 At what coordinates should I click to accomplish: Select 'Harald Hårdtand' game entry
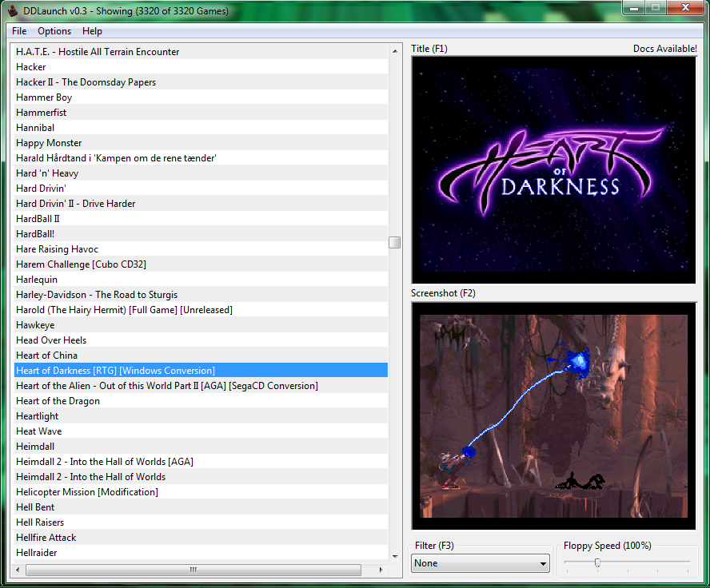coord(201,158)
